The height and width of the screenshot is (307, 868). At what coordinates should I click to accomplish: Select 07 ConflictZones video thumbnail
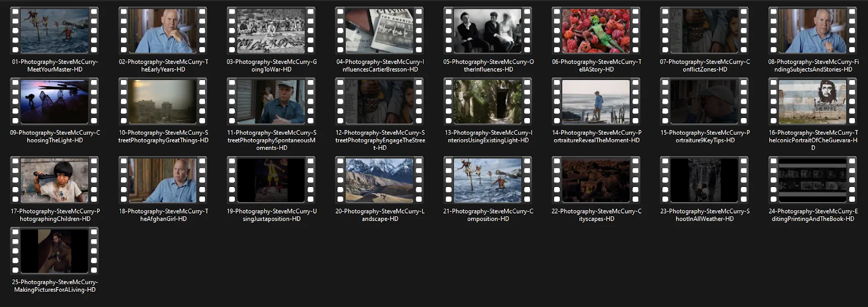(704, 31)
